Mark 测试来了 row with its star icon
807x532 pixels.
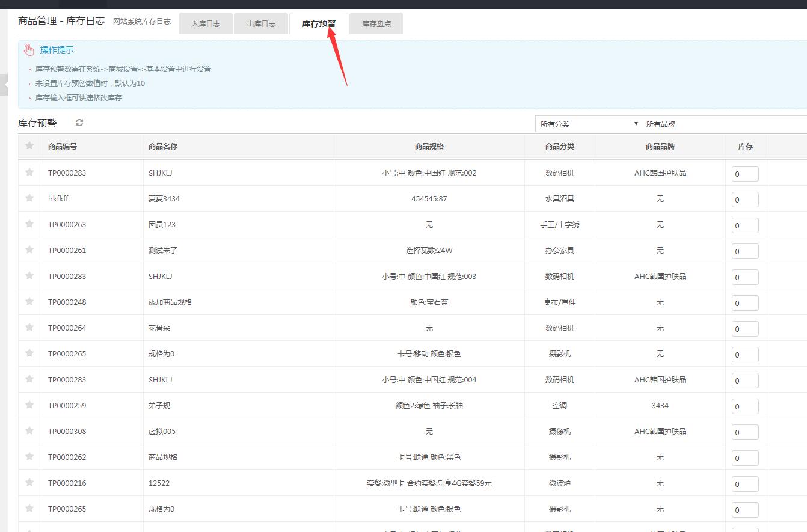point(29,249)
